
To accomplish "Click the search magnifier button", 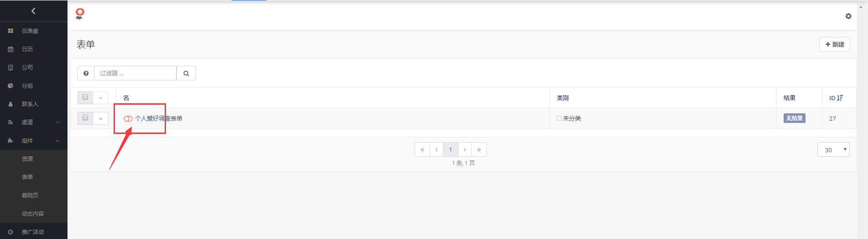I will click(x=186, y=73).
